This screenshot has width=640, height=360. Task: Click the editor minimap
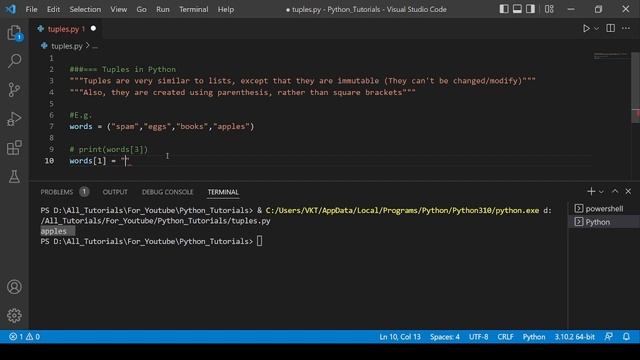point(611,56)
